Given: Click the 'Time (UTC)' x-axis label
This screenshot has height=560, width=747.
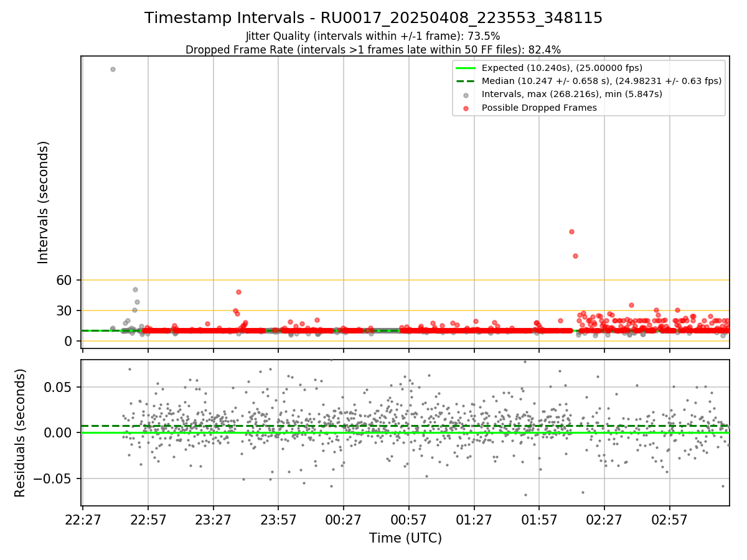Looking at the screenshot, I should coord(405,538).
